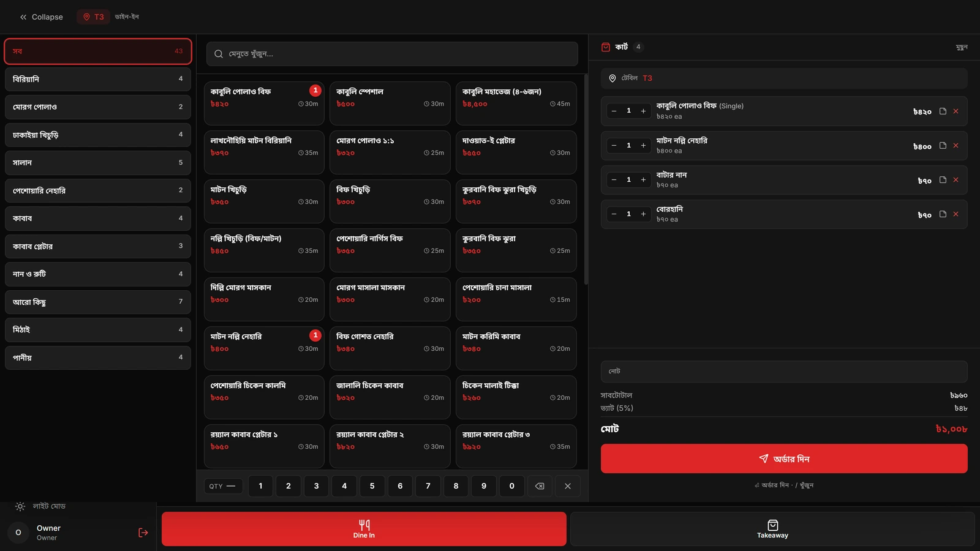Viewport: 980px width, 551px height.
Task: Click the logout icon beside Owner
Action: [x=143, y=533]
